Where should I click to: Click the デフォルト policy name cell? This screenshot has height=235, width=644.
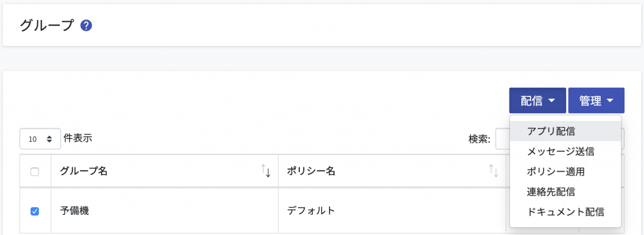pos(392,211)
